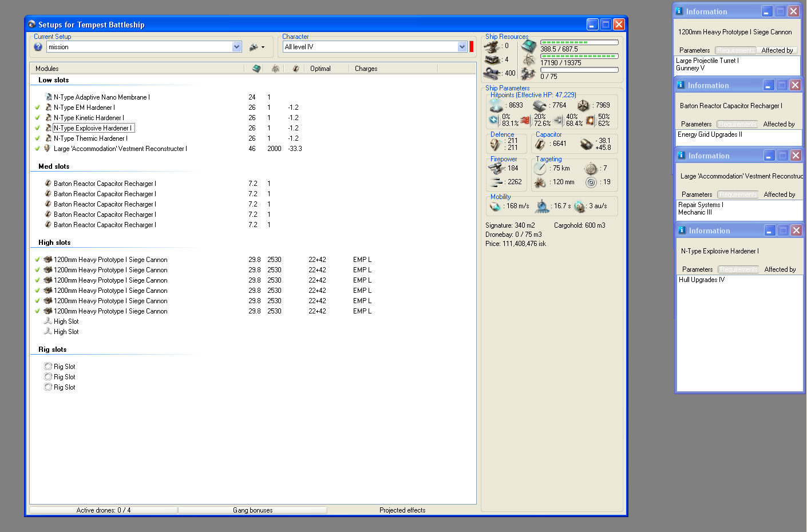Click the red indicator next to Character dropdown
Screen dimensions: 807x532
(472, 47)
